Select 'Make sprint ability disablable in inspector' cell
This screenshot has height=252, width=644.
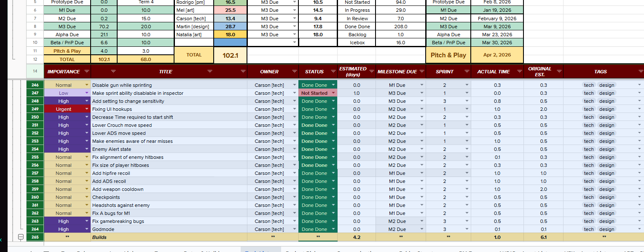click(169, 93)
